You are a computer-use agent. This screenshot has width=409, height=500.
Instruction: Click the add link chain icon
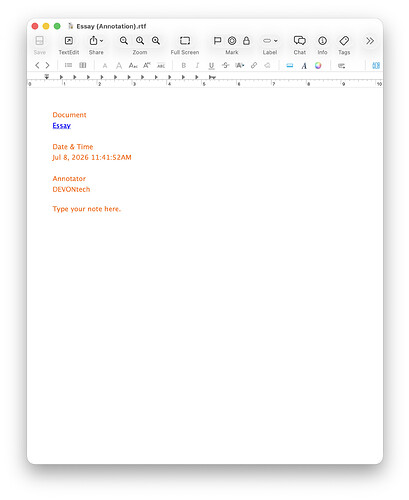point(254,65)
